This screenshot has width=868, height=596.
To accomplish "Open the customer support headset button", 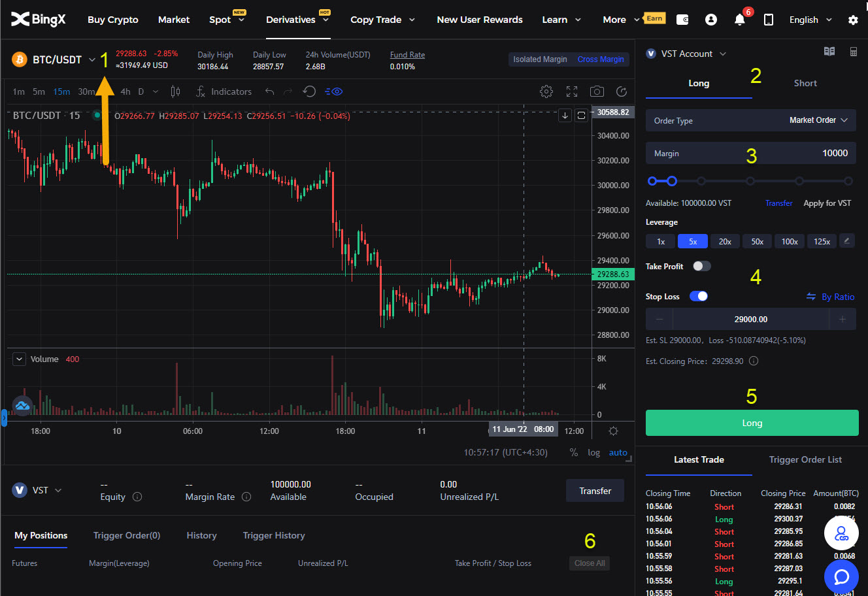I will coord(841,533).
